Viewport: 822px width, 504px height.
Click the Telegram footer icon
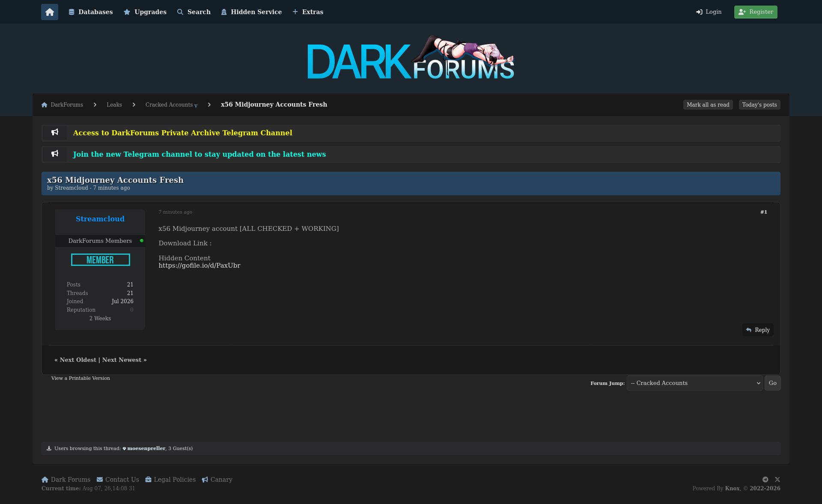pos(765,480)
